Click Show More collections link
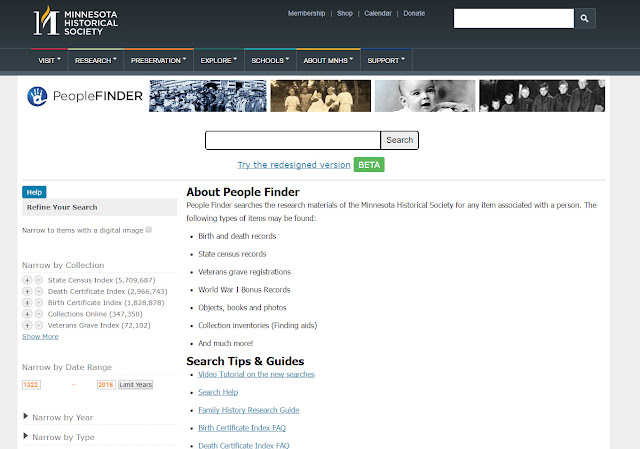The height and width of the screenshot is (449, 640). point(40,336)
